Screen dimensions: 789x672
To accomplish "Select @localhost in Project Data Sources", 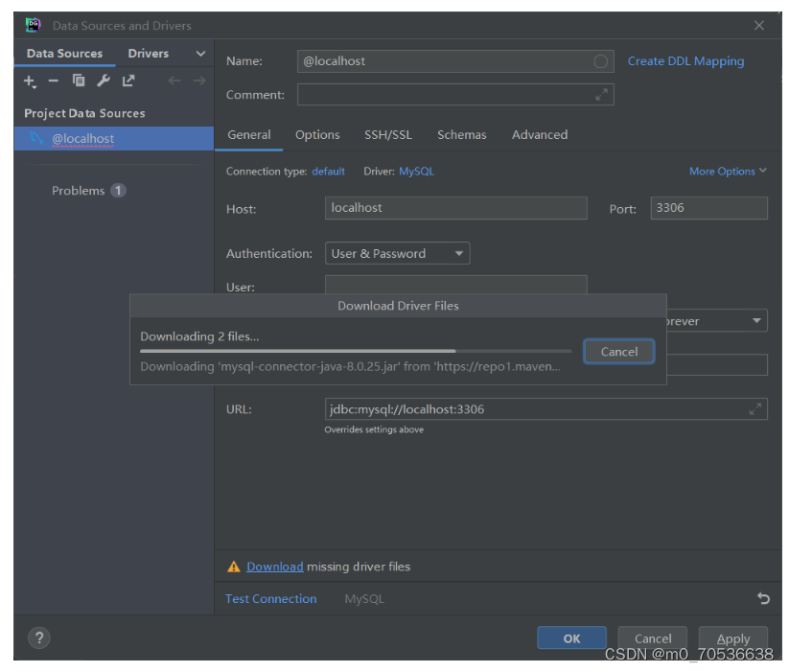I will 114,138.
